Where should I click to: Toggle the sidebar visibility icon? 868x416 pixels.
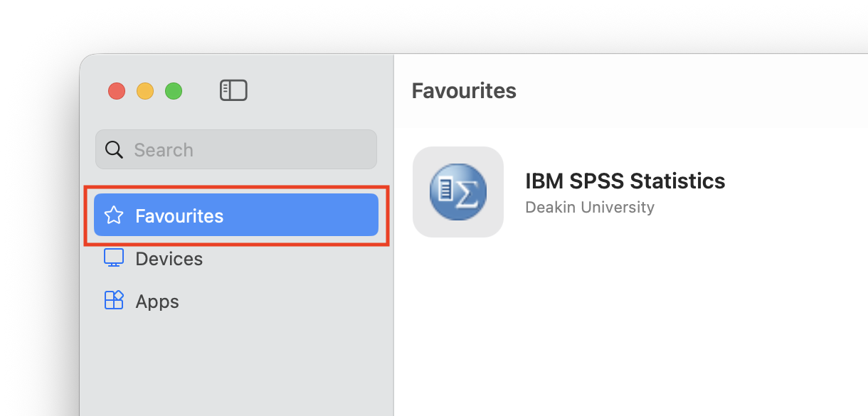pyautogui.click(x=233, y=90)
